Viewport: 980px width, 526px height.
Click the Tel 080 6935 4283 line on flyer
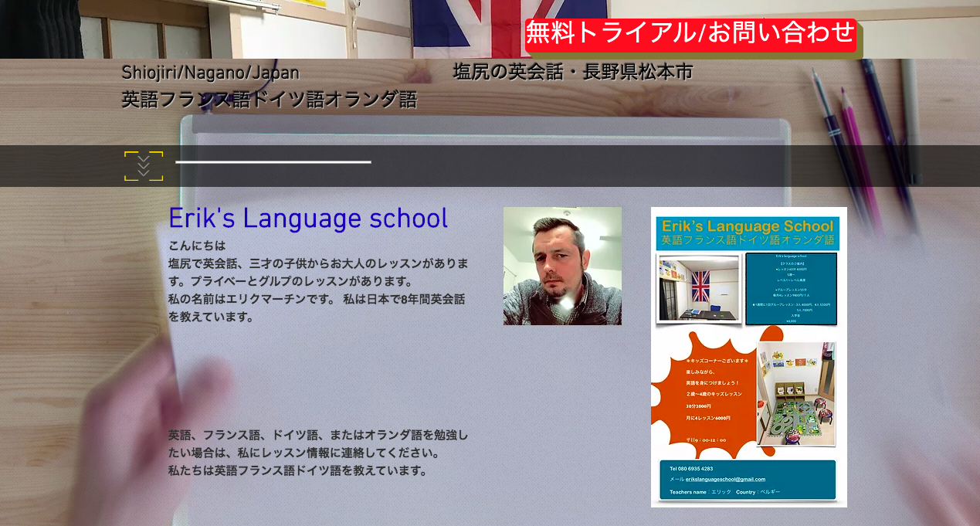click(x=691, y=468)
